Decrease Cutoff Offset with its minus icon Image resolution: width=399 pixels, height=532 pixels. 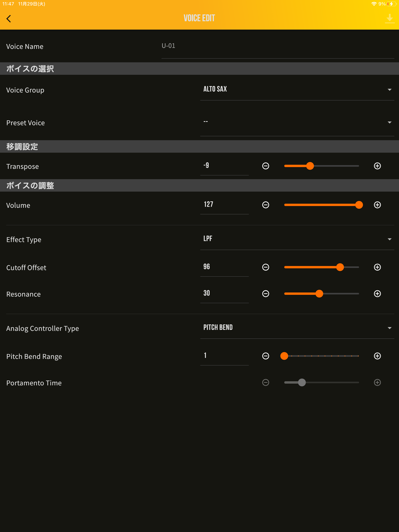(x=265, y=267)
